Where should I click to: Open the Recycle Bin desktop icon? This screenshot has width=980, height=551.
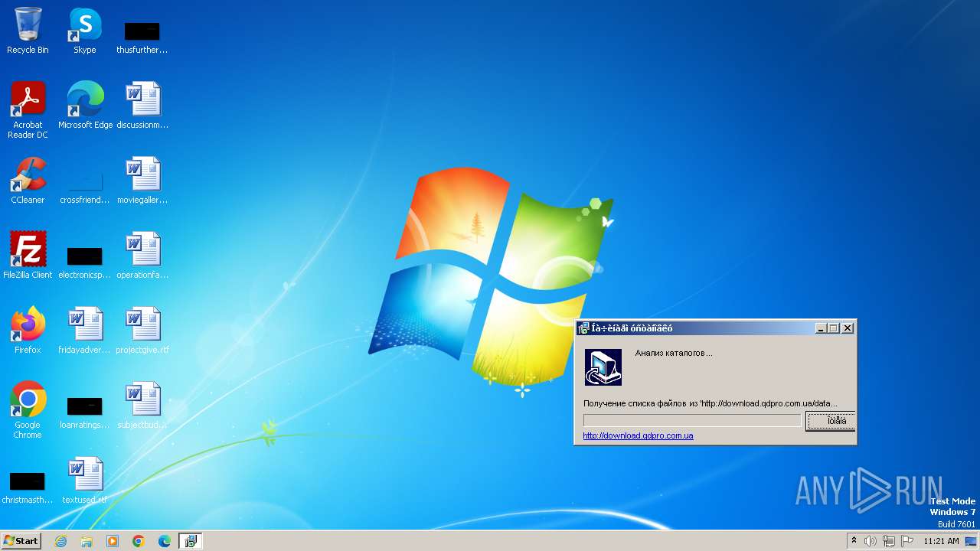[28, 31]
